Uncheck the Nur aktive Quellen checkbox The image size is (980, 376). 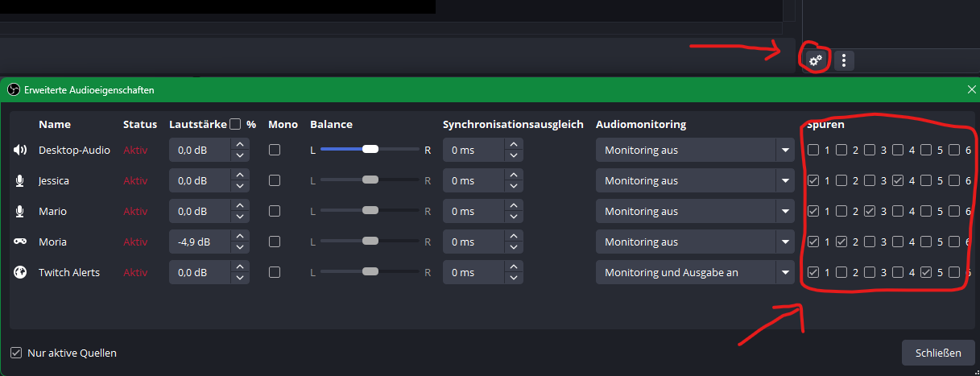click(16, 353)
